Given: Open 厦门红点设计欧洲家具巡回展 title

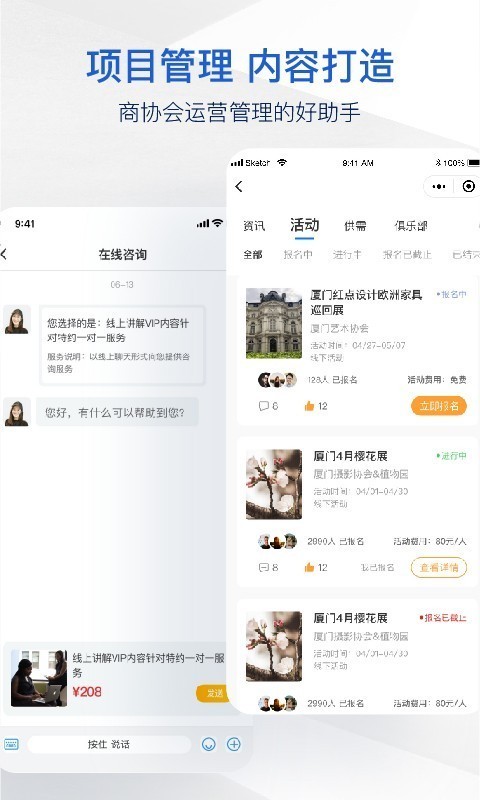Looking at the screenshot, I should tap(366, 302).
